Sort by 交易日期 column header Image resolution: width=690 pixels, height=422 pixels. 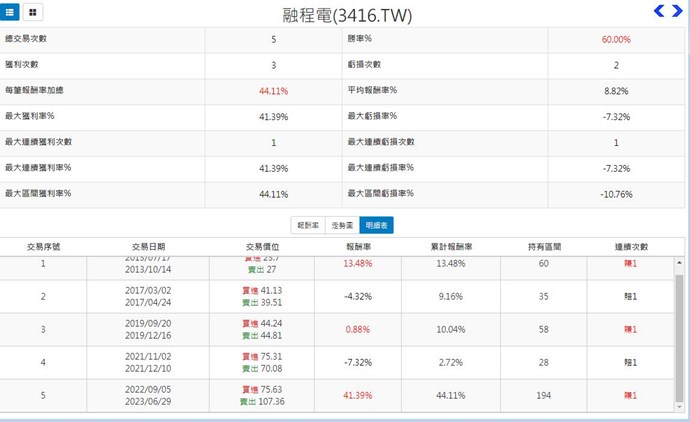pyautogui.click(x=149, y=246)
